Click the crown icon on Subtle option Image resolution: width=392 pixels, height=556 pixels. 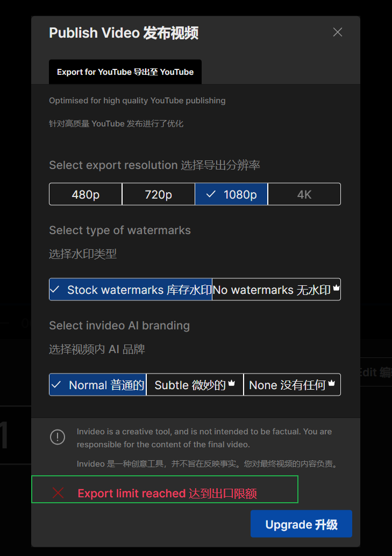(232, 383)
